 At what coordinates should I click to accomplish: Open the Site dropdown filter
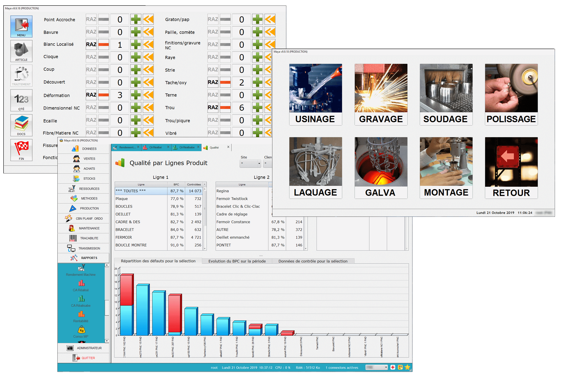(x=250, y=163)
